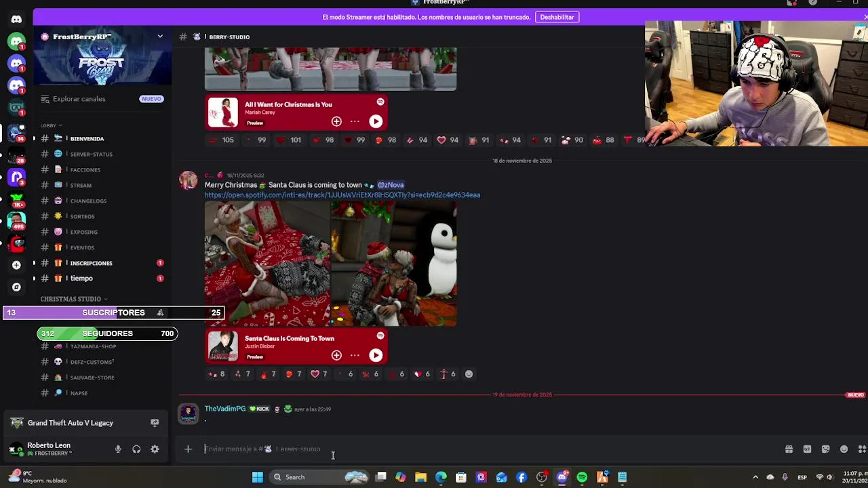Play Santa Claus Is Coming To Town preview
This screenshot has width=868, height=488.
click(376, 355)
